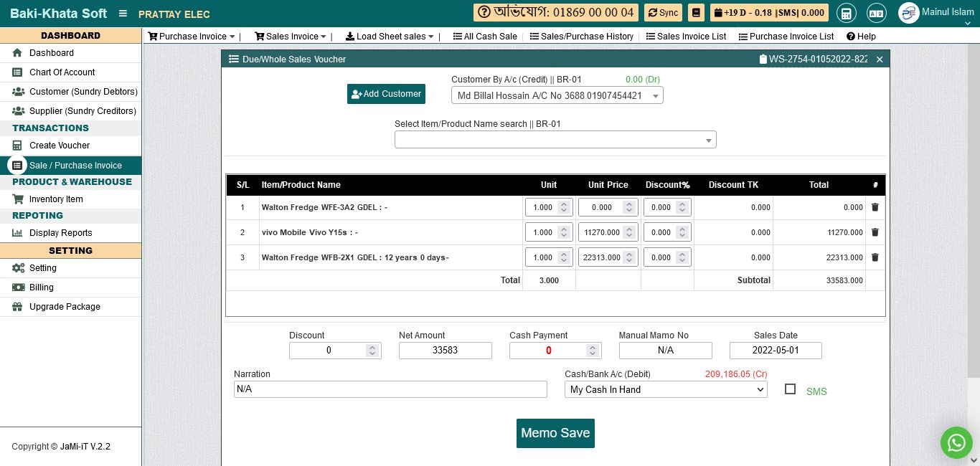This screenshot has height=466, width=980.
Task: Delete the Walton Fredge WFB-2X1 row
Action: pyautogui.click(x=875, y=257)
